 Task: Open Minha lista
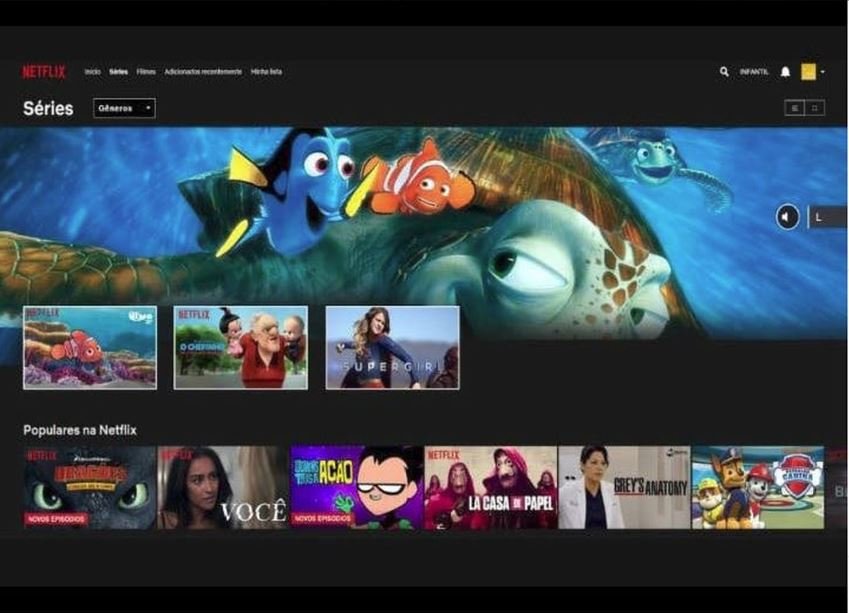pos(266,71)
